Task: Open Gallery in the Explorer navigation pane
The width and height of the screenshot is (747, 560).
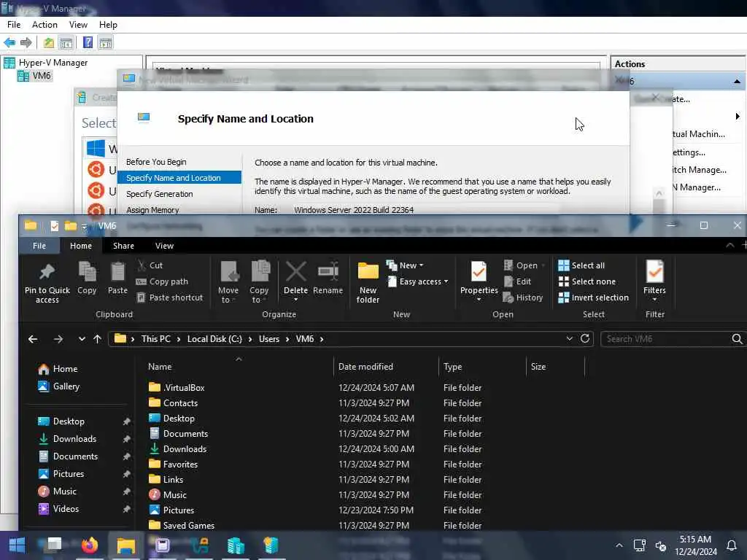Action: click(59, 386)
